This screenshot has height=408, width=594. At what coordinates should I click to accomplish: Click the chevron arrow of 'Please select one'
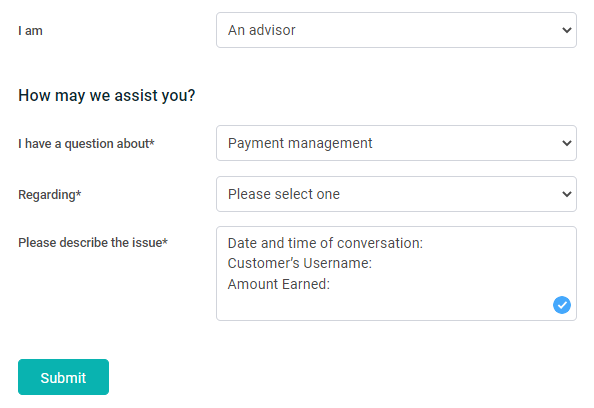(x=567, y=194)
